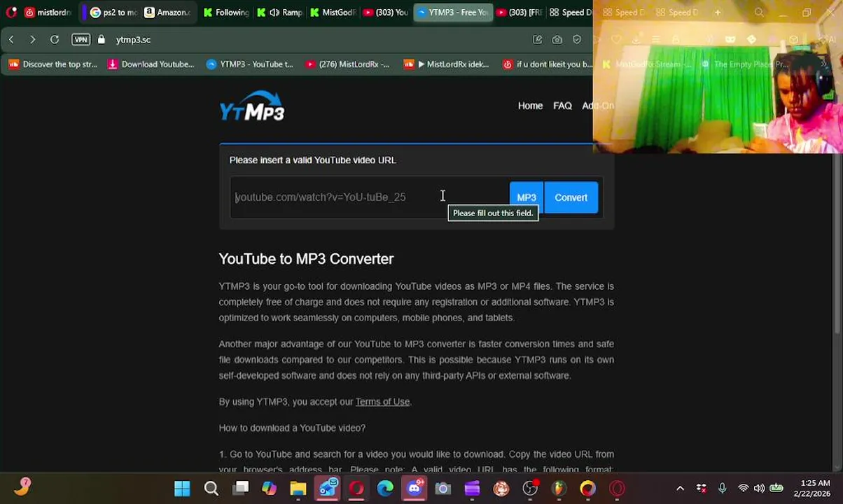The image size is (843, 504).
Task: Click the page vertical scrollbar
Action: point(838,245)
